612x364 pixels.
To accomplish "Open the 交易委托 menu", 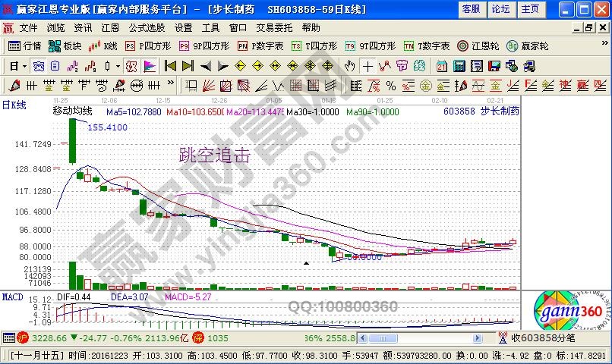I will (273, 27).
